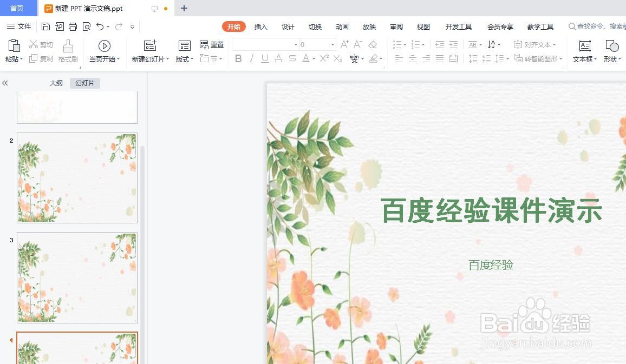
Task: Start slideshow from current page icon
Action: [x=104, y=46]
